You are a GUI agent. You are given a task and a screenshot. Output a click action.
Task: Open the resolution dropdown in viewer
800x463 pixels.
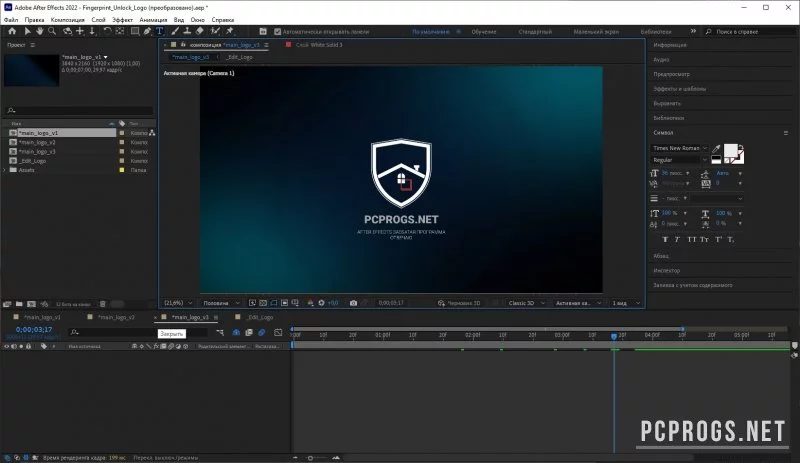(x=221, y=303)
